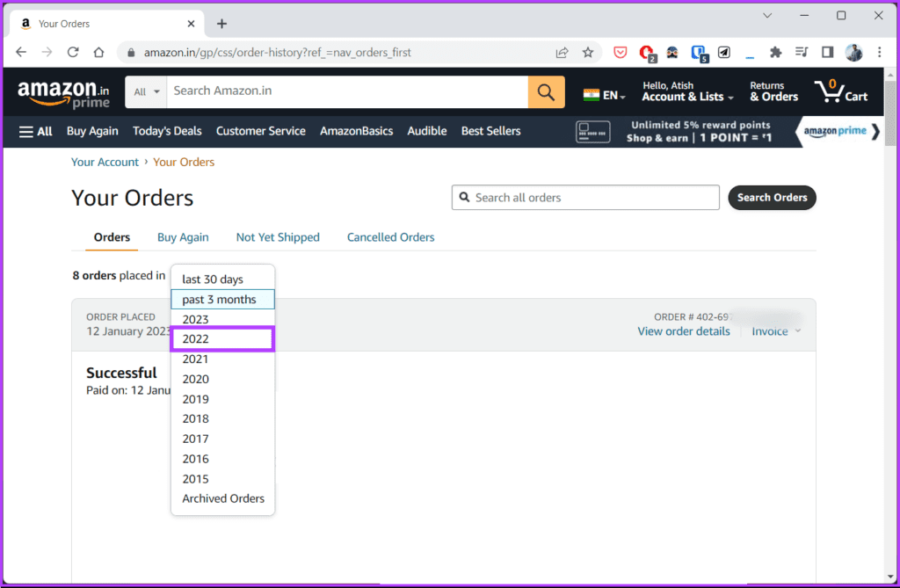Switch to the Cancelled Orders tab

pos(390,237)
